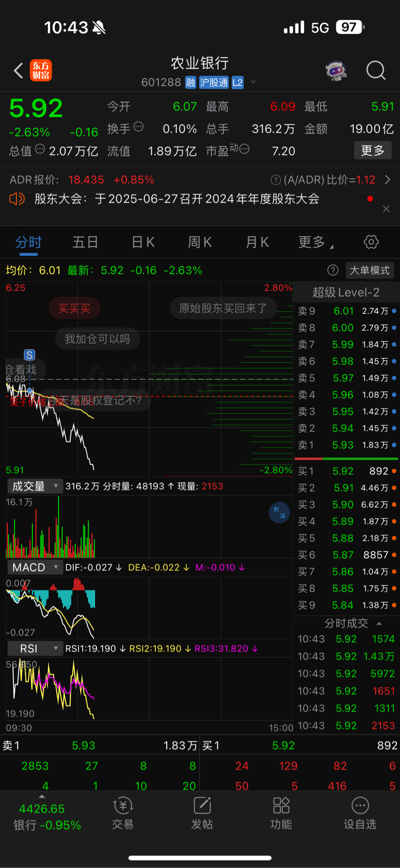Open the RSI indicator dropdown

[35, 649]
